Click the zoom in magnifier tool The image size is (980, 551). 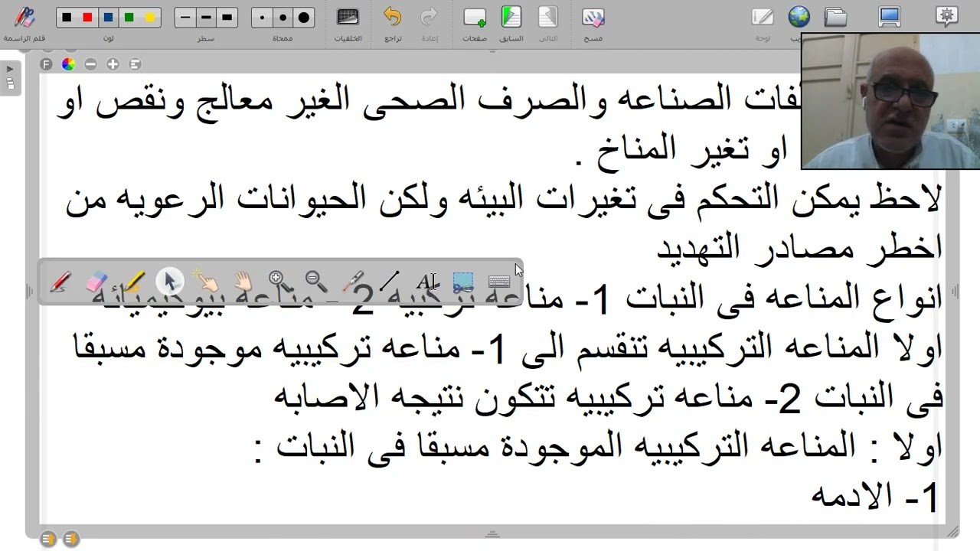(279, 282)
